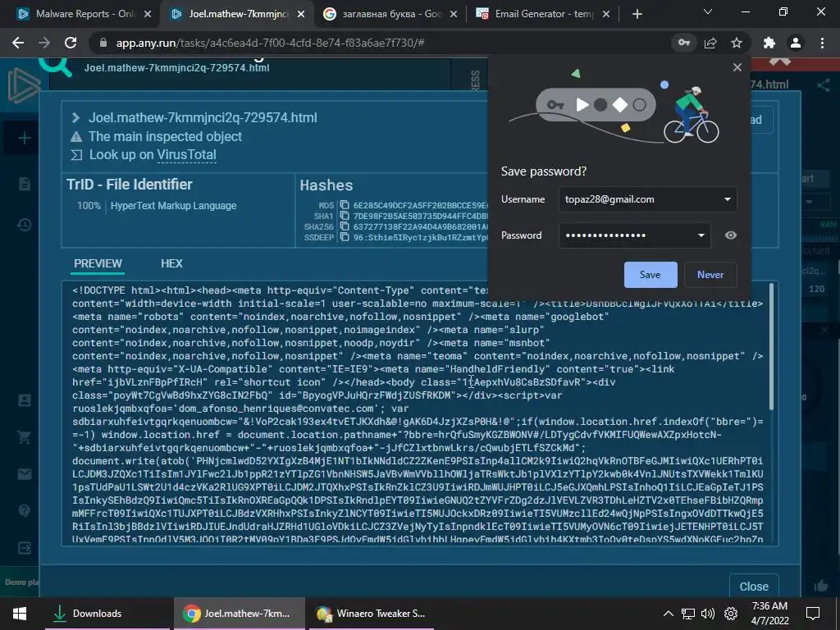
Task: Open the contact card icon in sidebar
Action: [x=25, y=400]
